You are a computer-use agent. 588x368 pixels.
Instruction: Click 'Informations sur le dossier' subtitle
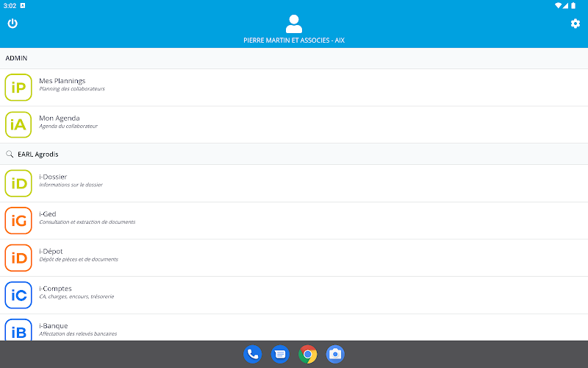click(x=71, y=185)
